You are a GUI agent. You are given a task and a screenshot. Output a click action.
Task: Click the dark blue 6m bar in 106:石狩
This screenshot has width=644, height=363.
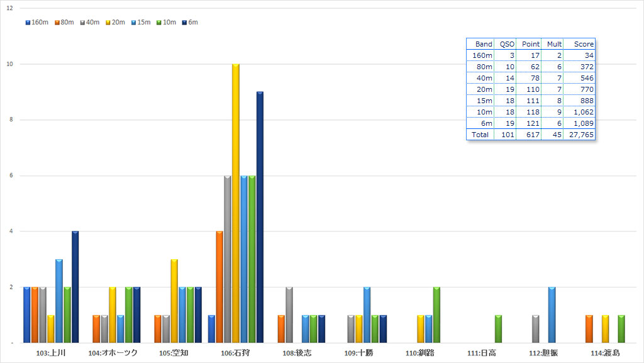[x=260, y=216]
